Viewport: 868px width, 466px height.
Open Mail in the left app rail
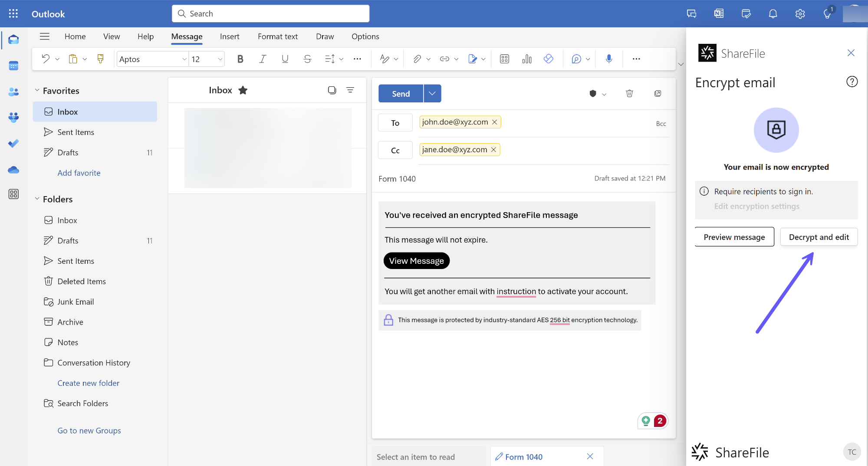click(13, 40)
